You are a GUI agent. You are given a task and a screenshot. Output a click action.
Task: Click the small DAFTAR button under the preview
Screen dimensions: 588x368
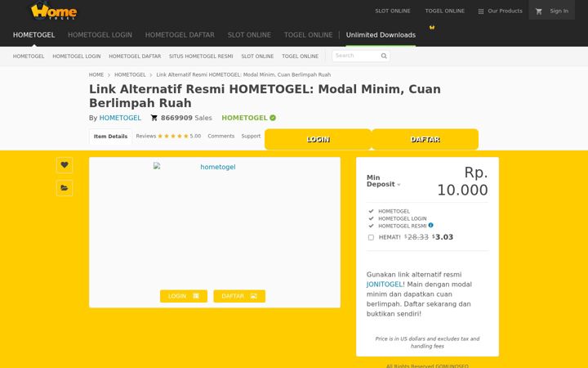(x=239, y=296)
